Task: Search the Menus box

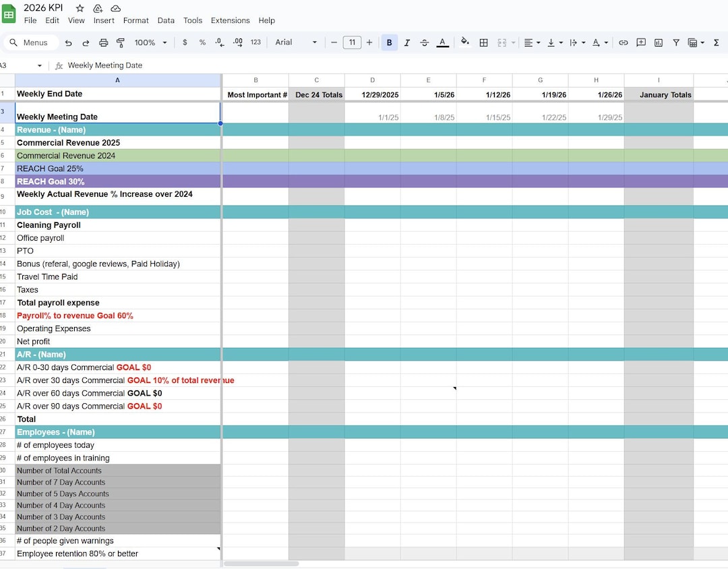Action: 30,42
